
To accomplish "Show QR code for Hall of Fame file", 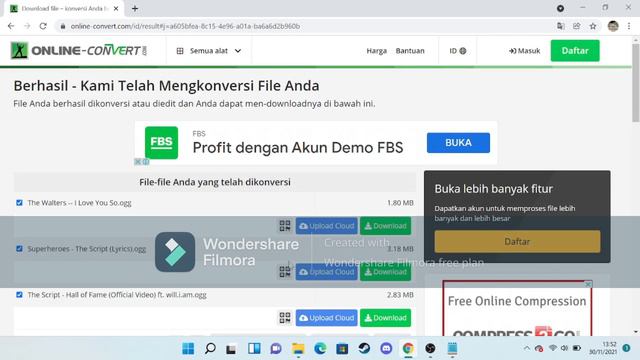I will click(285, 318).
